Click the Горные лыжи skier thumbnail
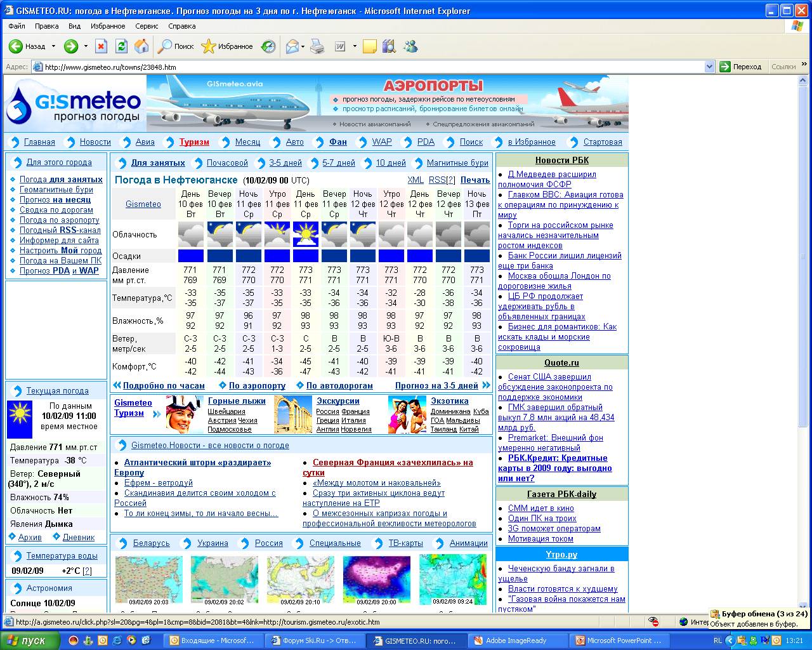The width and height of the screenshot is (812, 650). click(185, 415)
